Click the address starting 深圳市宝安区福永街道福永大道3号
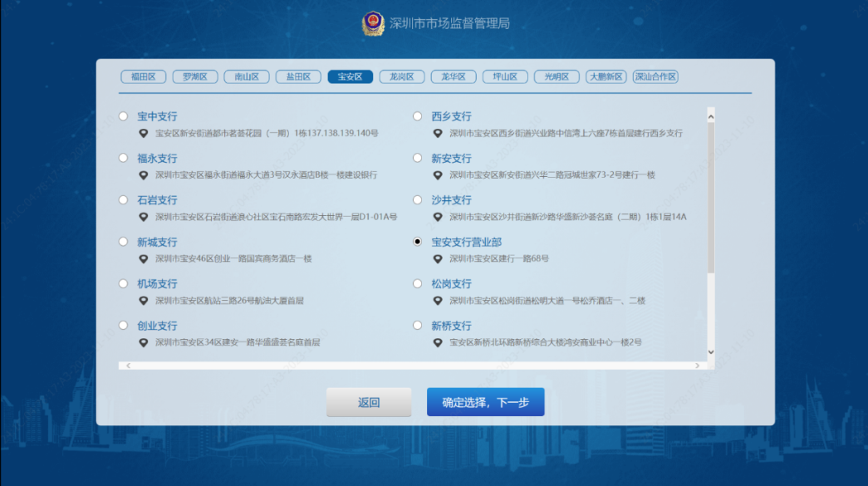 [x=267, y=175]
